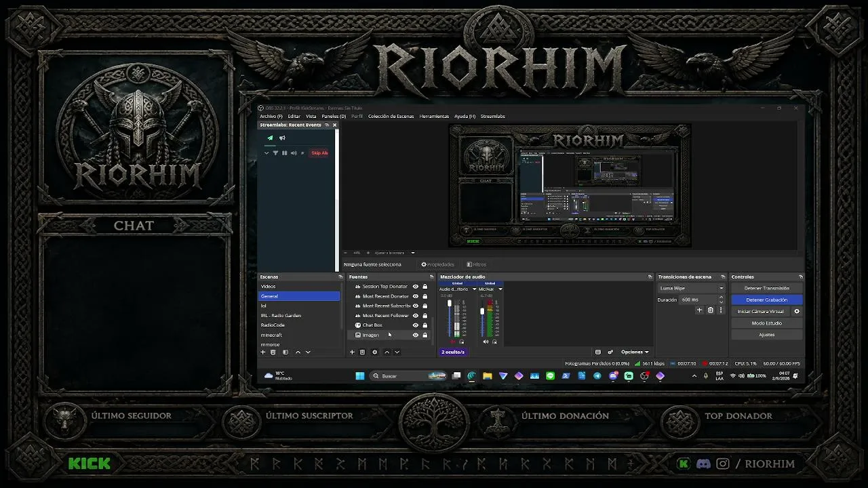
Task: Float the Fuentes dock panel
Action: pyautogui.click(x=431, y=277)
